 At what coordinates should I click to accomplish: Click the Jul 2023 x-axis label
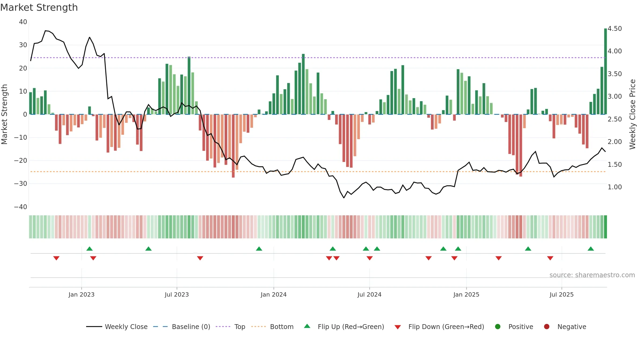(x=177, y=294)
